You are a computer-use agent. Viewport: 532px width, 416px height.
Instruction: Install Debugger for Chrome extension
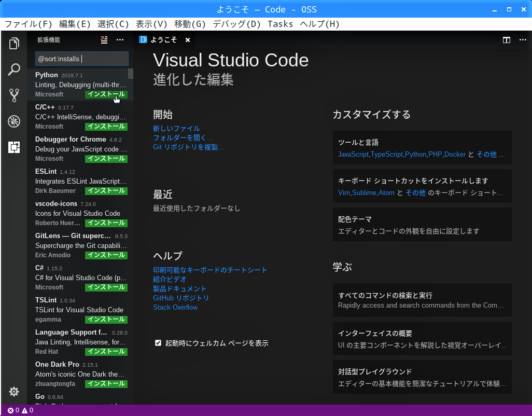point(106,159)
